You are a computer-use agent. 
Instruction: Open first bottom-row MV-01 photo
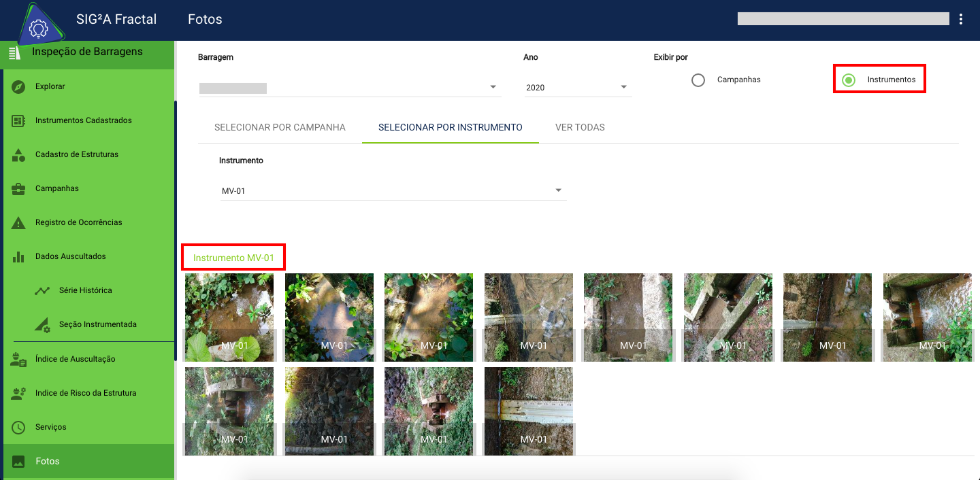(229, 411)
